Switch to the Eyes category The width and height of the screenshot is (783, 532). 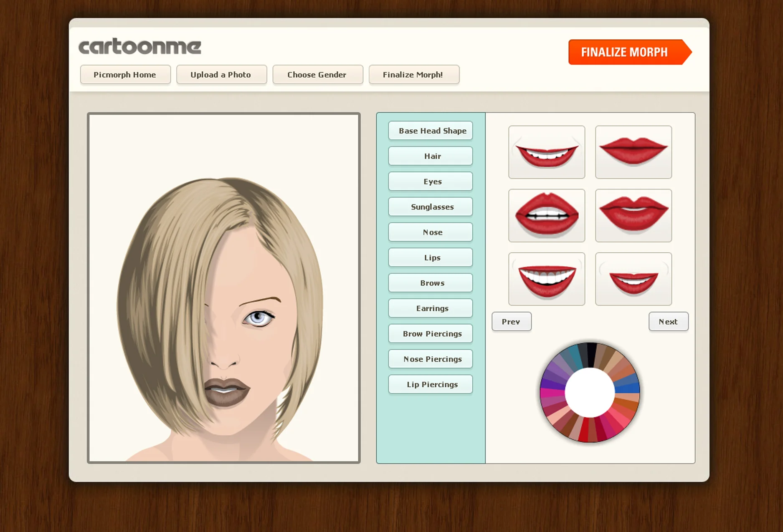pos(431,182)
